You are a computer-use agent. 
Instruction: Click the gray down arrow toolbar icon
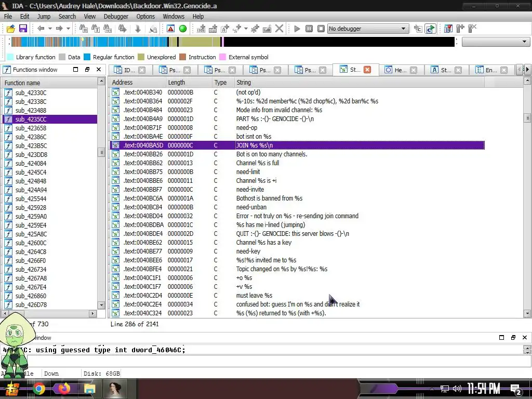pos(138,29)
